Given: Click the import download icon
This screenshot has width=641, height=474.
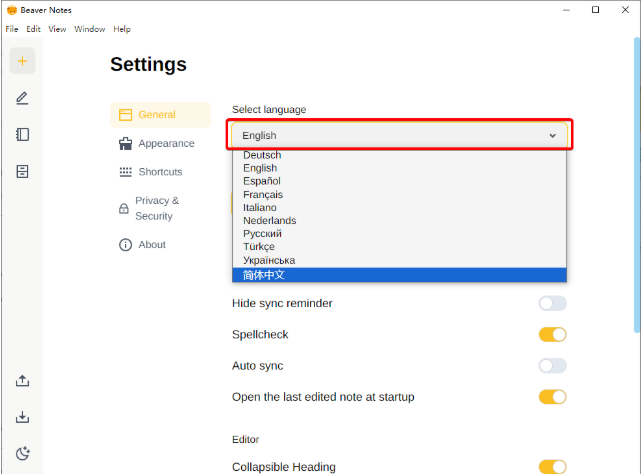Looking at the screenshot, I should tap(22, 417).
